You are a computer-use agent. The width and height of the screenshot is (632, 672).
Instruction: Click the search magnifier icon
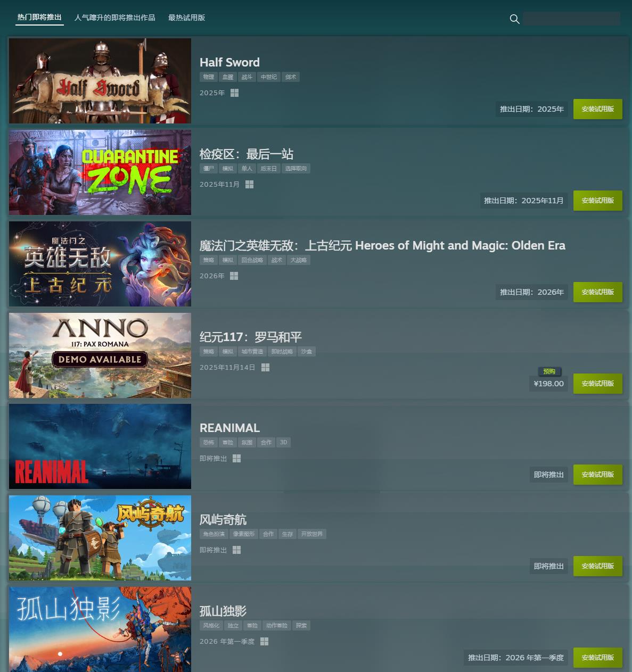tap(514, 19)
